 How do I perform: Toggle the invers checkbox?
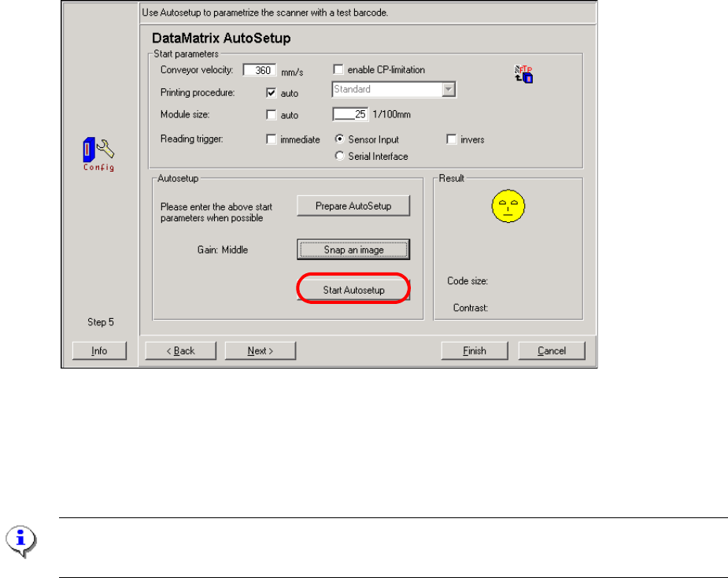451,139
